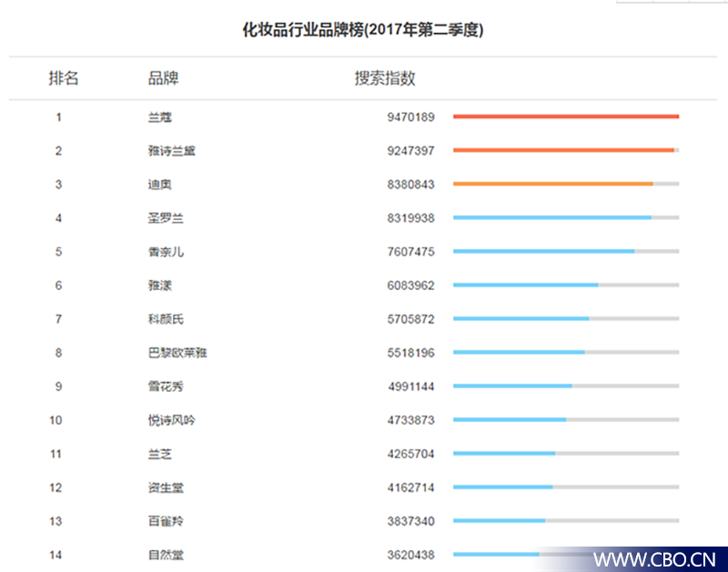Click search index value 7607475
Image resolution: width=728 pixels, height=572 pixels.
(x=411, y=252)
